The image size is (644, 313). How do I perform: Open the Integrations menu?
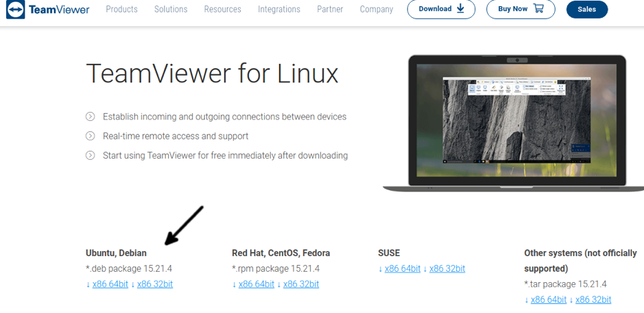(279, 9)
